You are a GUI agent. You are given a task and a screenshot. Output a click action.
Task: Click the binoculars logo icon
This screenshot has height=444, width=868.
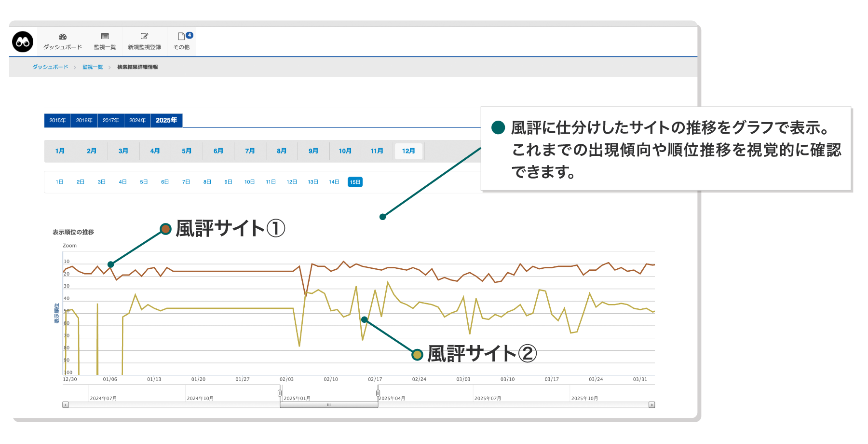click(23, 42)
